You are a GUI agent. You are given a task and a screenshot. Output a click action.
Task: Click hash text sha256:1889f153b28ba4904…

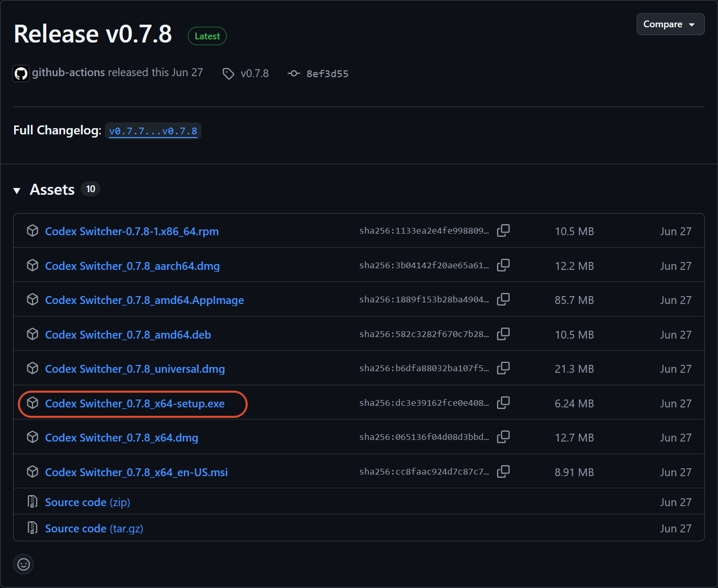click(x=424, y=300)
